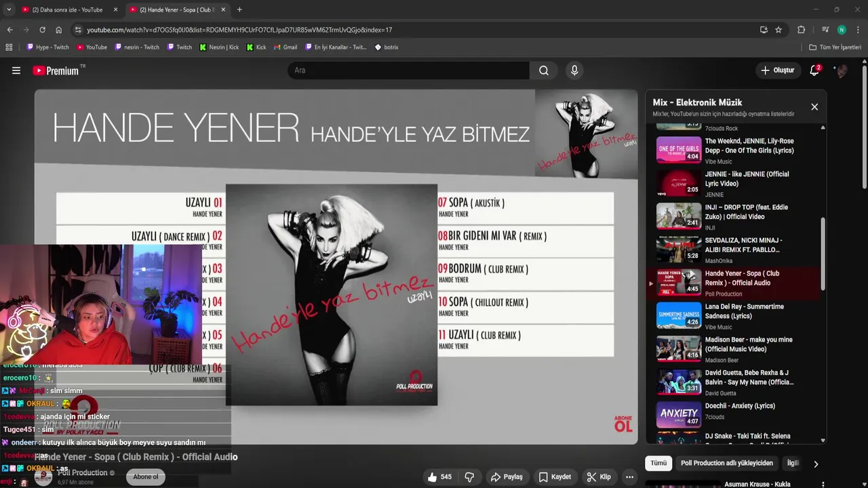Screen dimensions: 868x488
Task: Open the Poll Production channel avatar
Action: (43, 477)
